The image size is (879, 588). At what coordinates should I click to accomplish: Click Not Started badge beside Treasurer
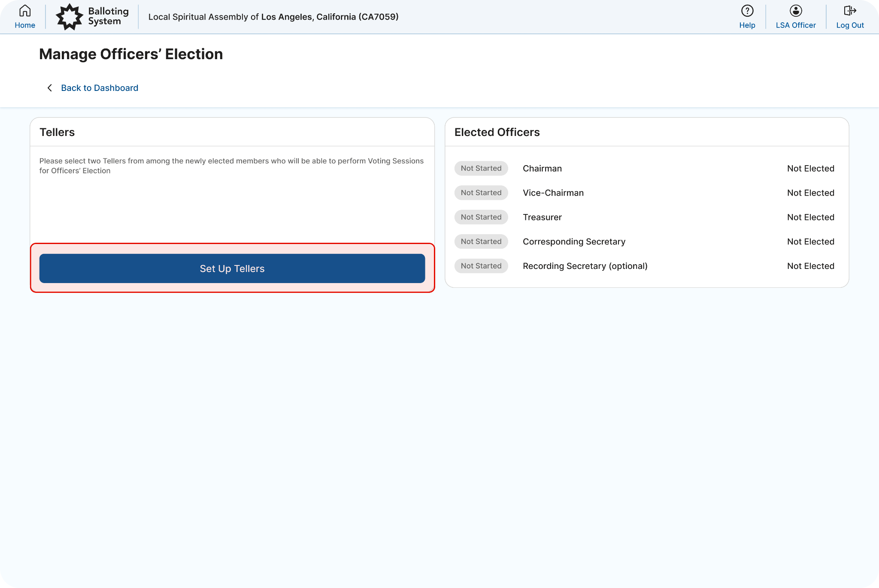pyautogui.click(x=481, y=217)
